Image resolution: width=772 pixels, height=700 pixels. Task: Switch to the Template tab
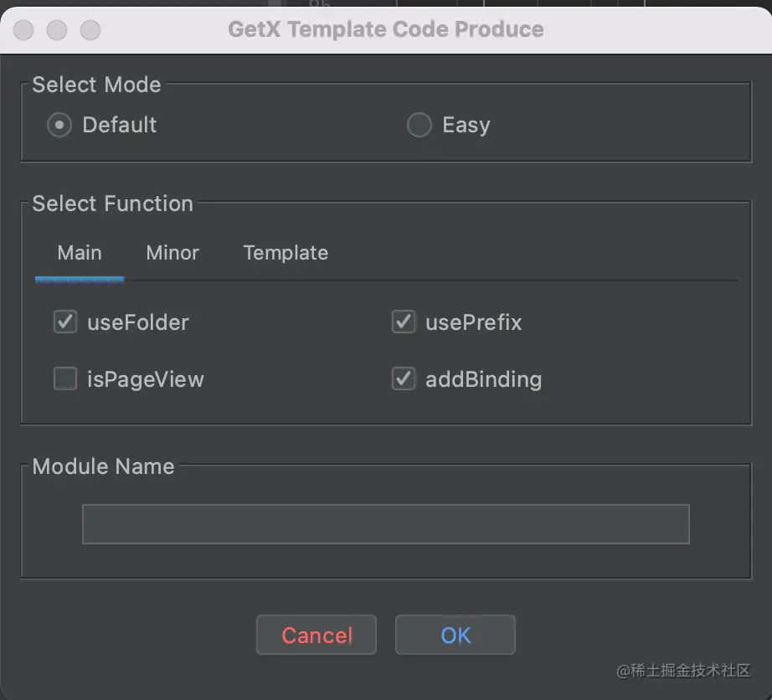286,253
